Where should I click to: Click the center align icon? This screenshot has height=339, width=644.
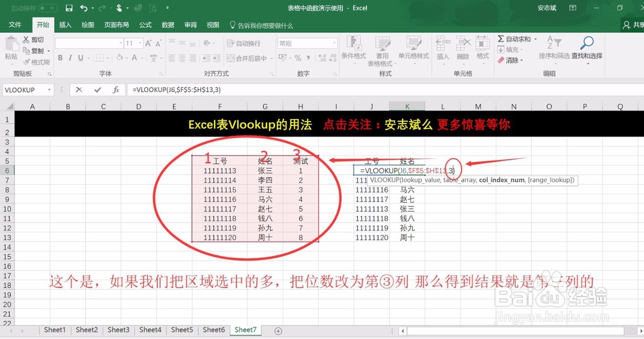coord(182,58)
